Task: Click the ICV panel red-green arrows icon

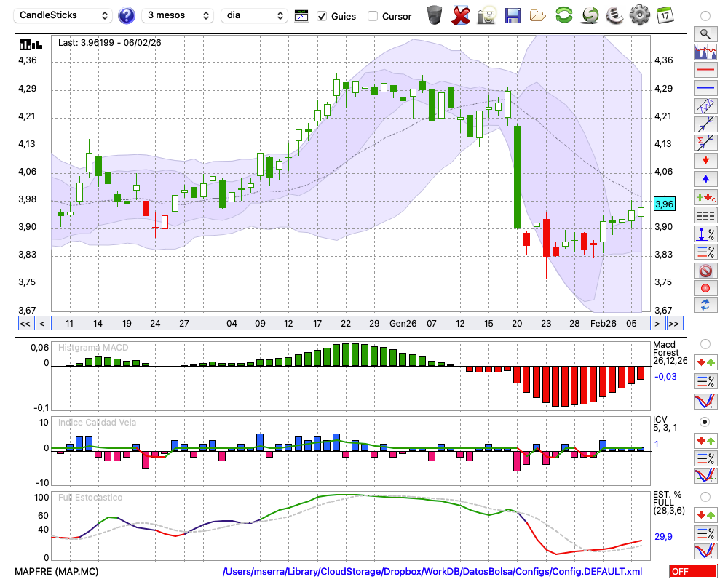Action: point(705,440)
